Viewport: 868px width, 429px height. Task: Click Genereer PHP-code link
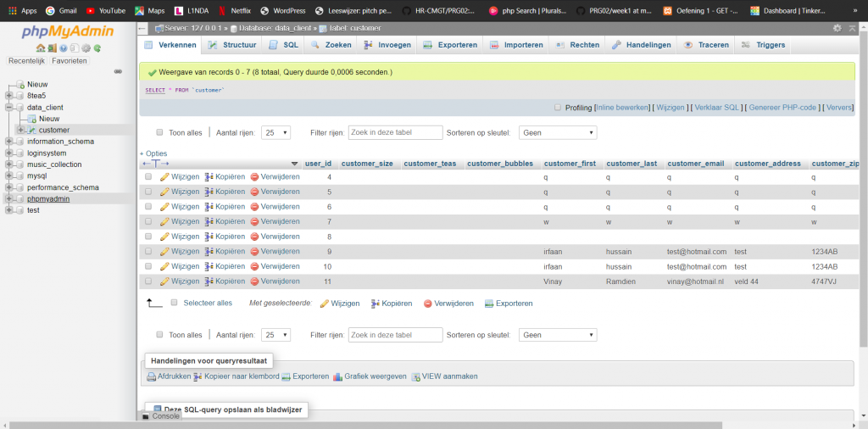click(782, 108)
